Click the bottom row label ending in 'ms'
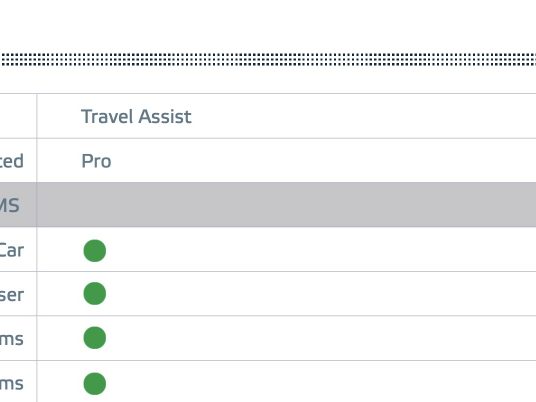This screenshot has height=402, width=536. pyautogui.click(x=12, y=383)
